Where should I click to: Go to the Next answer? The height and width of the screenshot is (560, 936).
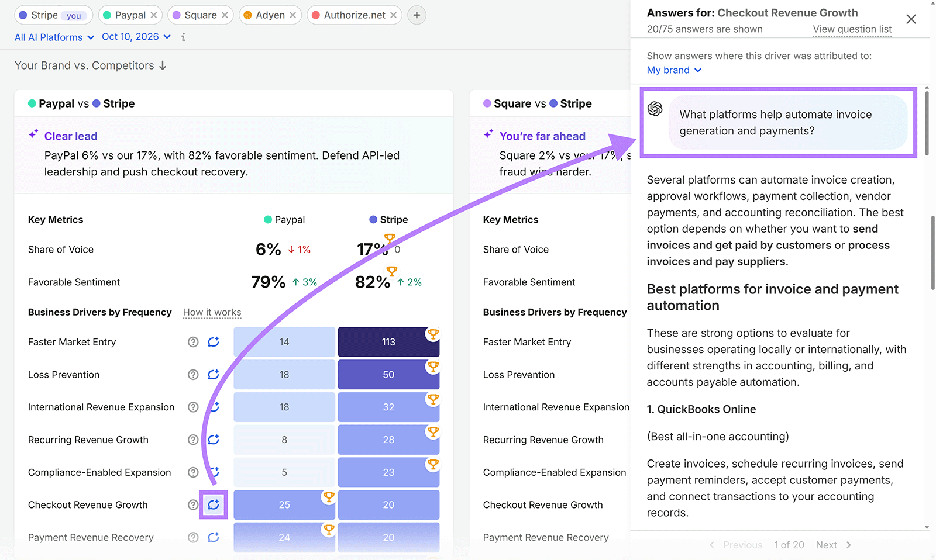pyautogui.click(x=834, y=545)
